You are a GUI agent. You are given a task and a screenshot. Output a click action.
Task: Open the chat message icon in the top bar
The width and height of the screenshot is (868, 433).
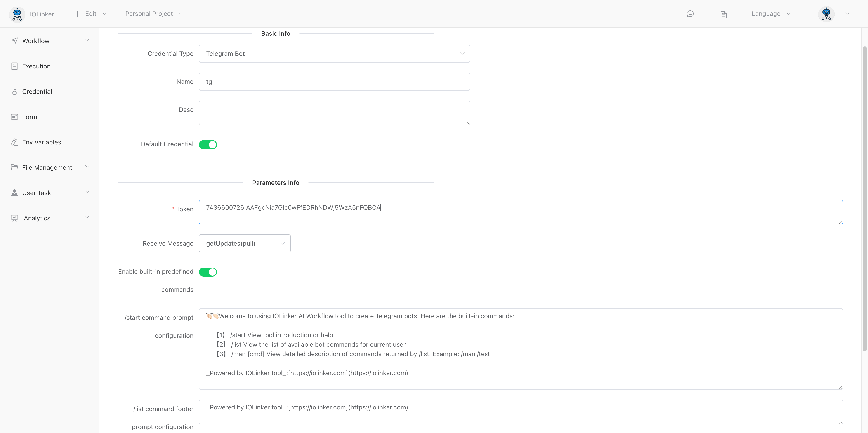(690, 14)
